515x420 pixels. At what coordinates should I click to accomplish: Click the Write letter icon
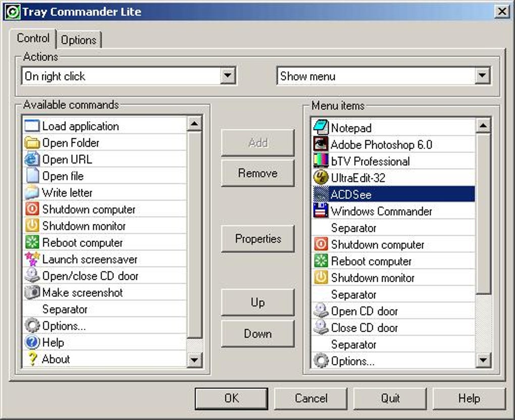pyautogui.click(x=32, y=193)
